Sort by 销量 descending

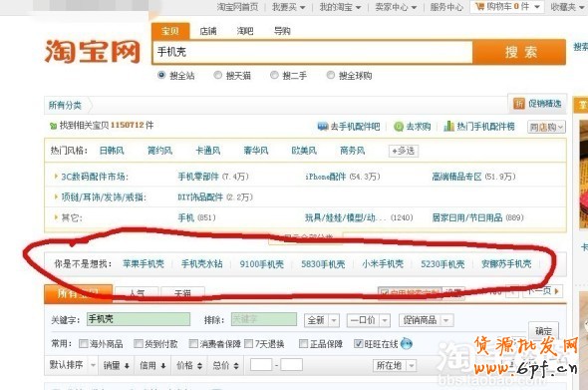(x=117, y=365)
